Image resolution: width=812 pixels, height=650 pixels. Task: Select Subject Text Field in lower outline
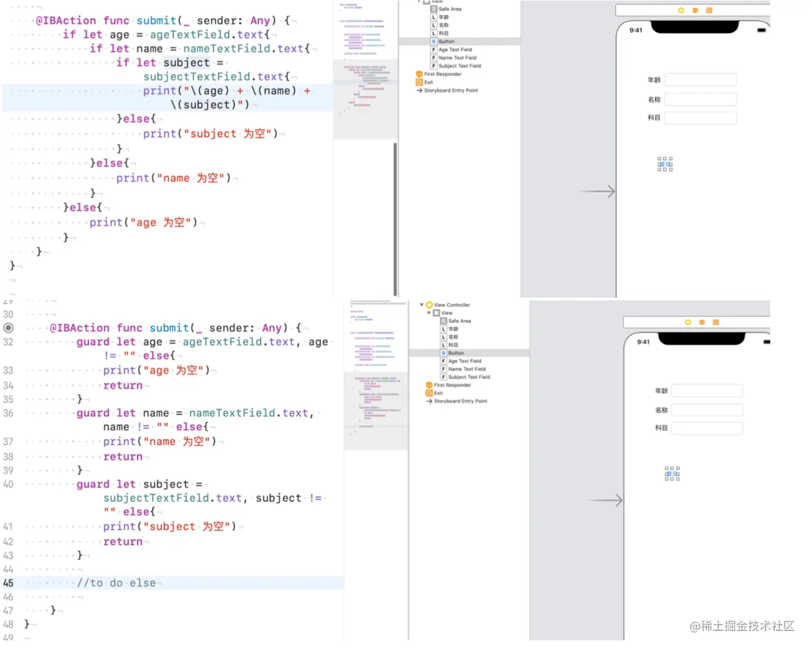[466, 377]
